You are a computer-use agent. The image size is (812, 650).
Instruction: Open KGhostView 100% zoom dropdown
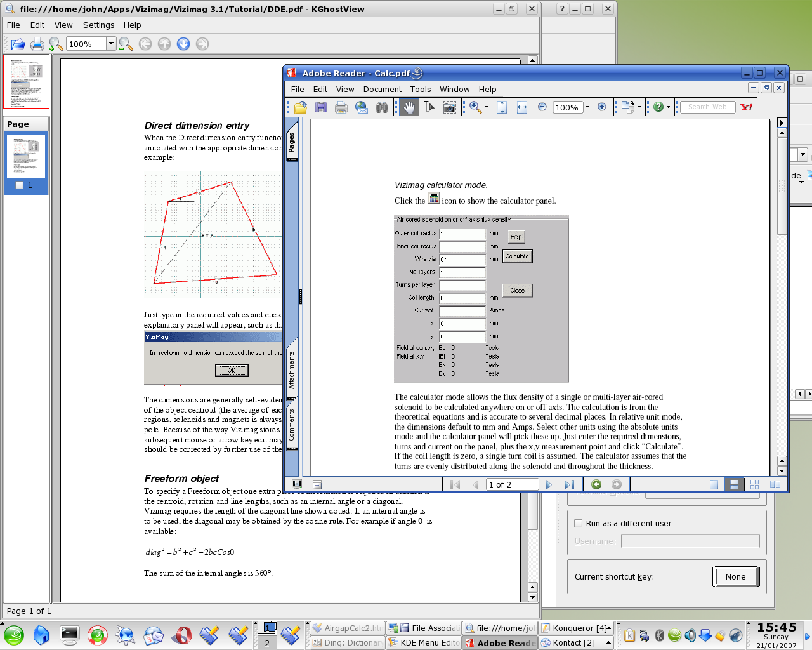[111, 44]
